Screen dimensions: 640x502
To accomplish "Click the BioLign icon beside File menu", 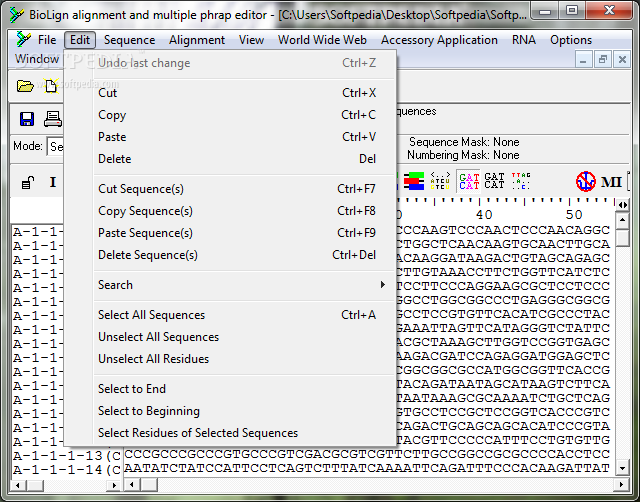I will coord(24,40).
